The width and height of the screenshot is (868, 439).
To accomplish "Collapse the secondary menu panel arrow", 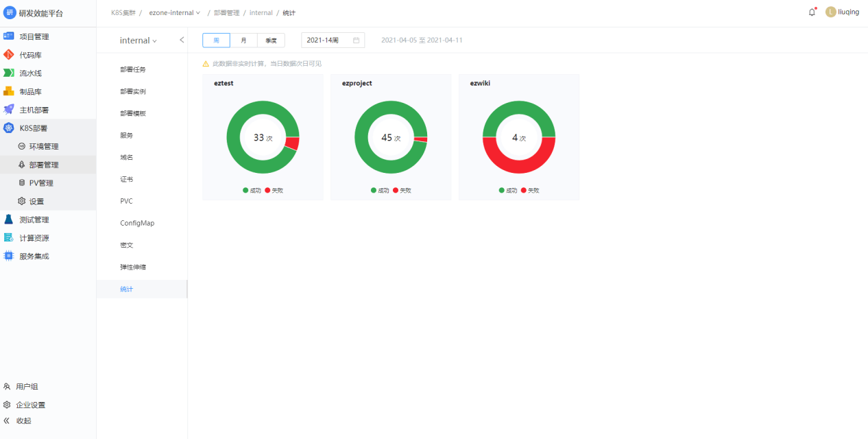I will point(182,40).
